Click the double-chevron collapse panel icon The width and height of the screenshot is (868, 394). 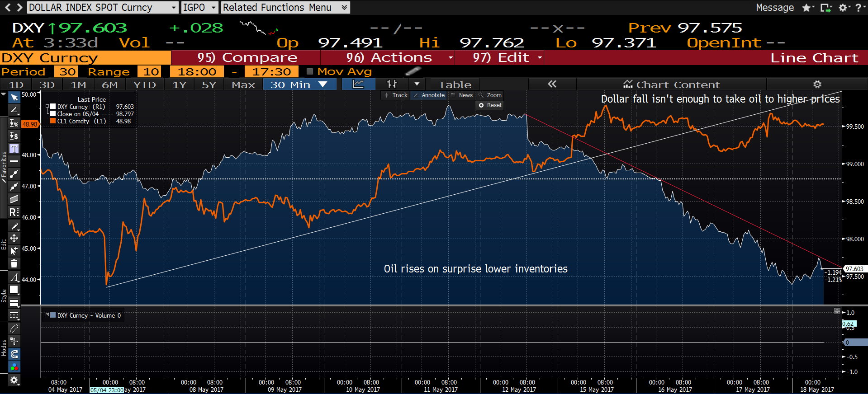point(552,84)
